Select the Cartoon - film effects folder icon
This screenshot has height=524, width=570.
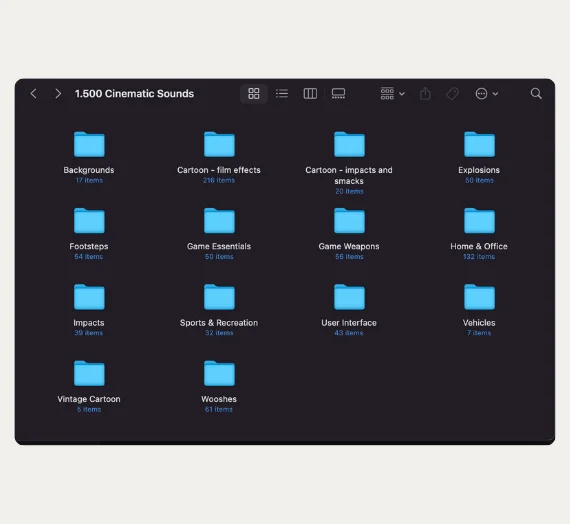(x=219, y=144)
